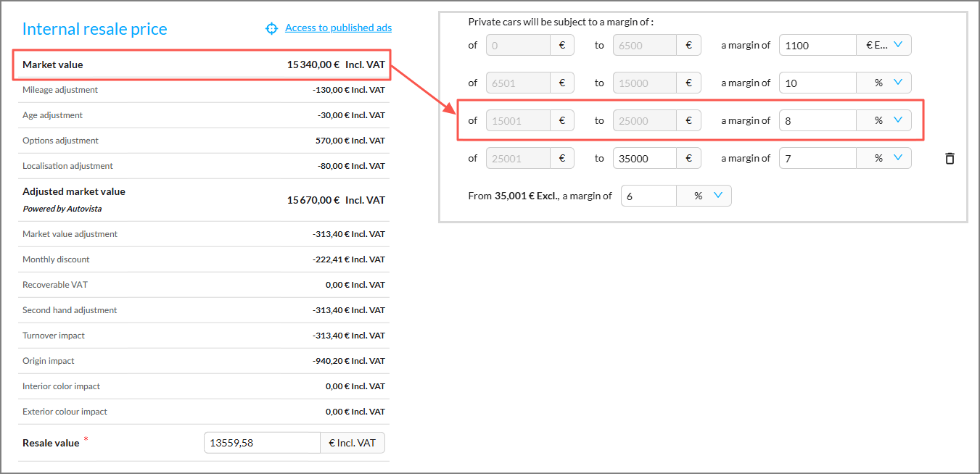The width and height of the screenshot is (980, 474).
Task: Click the disabled upper bound field 25000
Action: click(x=644, y=120)
